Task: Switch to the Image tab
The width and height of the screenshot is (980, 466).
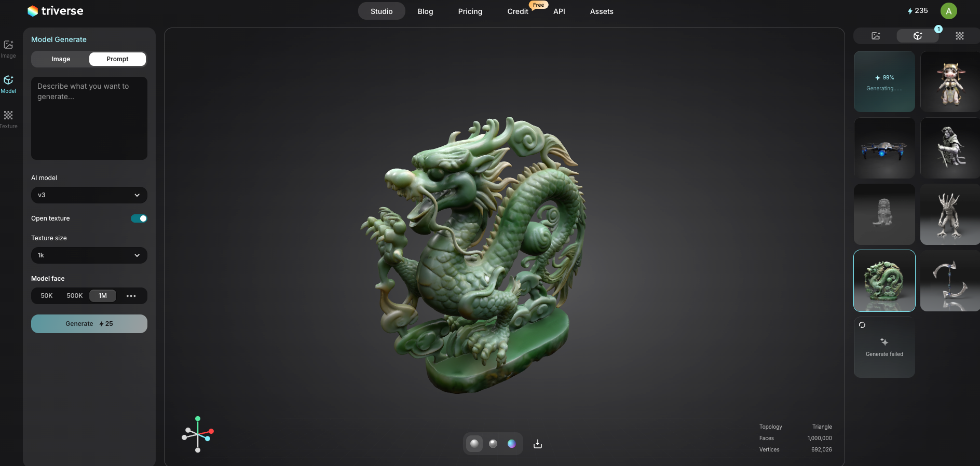Action: pyautogui.click(x=61, y=59)
